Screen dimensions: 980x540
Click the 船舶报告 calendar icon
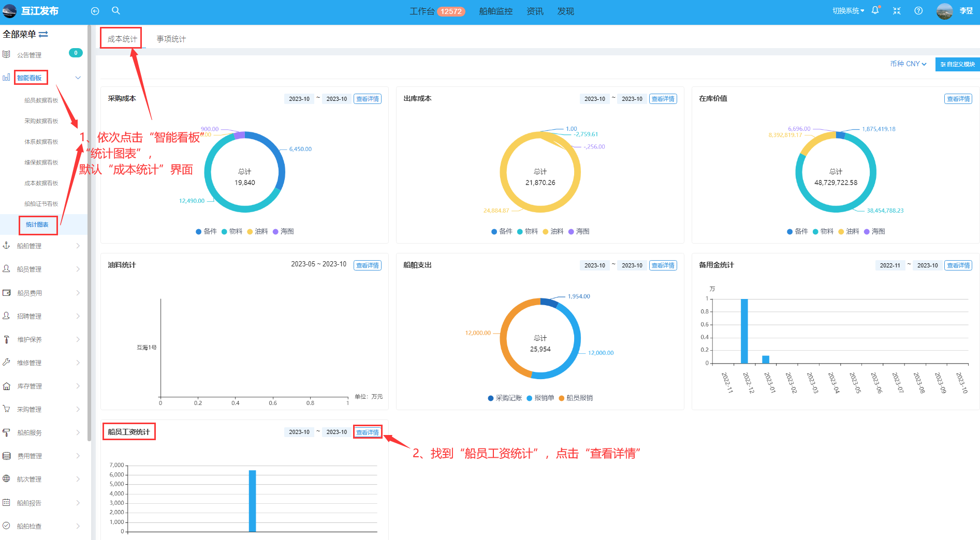pyautogui.click(x=6, y=503)
